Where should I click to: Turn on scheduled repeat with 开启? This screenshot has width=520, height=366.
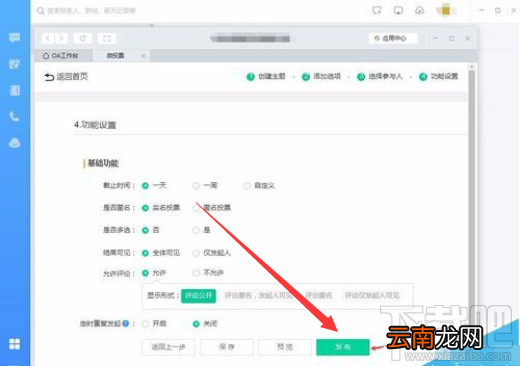pyautogui.click(x=145, y=323)
